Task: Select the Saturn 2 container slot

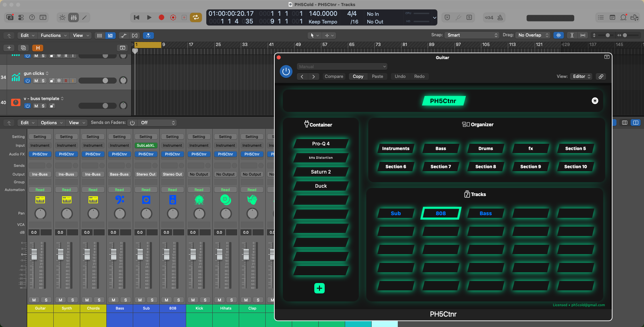Action: pos(321,172)
